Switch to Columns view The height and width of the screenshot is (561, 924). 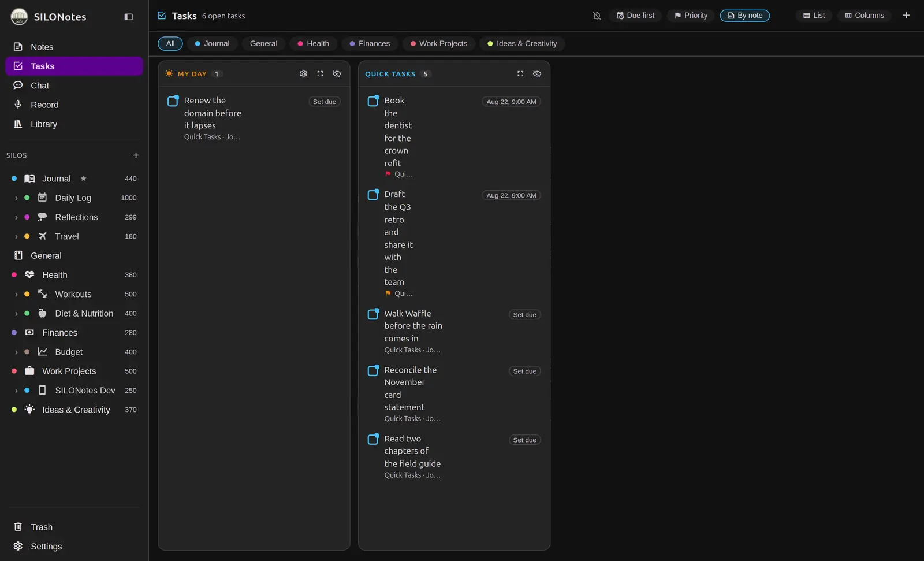point(865,16)
